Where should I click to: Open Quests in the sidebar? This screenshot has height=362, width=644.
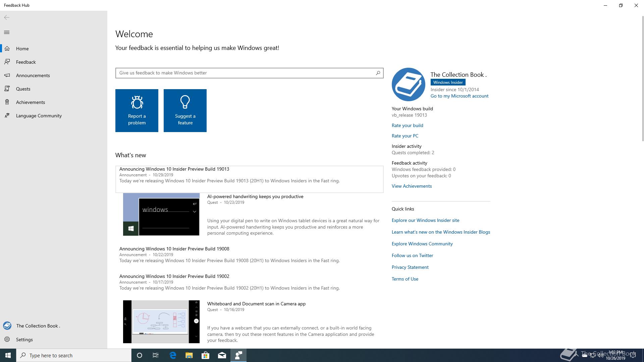(54, 89)
